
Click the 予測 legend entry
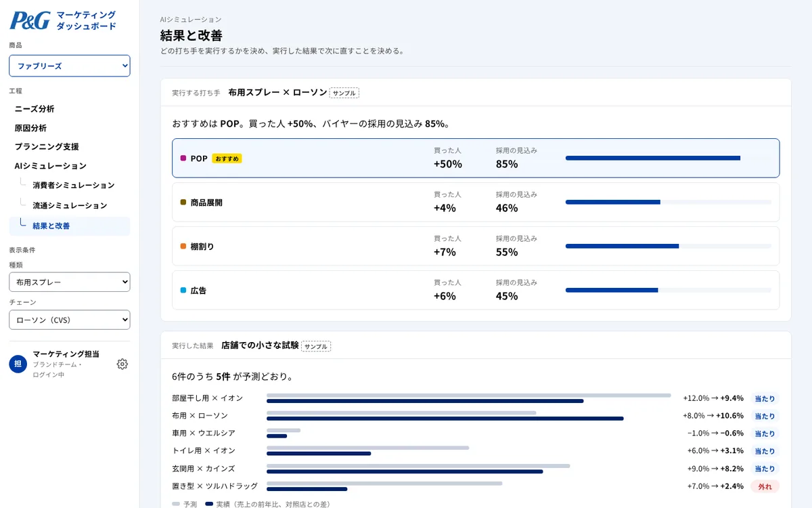click(185, 504)
